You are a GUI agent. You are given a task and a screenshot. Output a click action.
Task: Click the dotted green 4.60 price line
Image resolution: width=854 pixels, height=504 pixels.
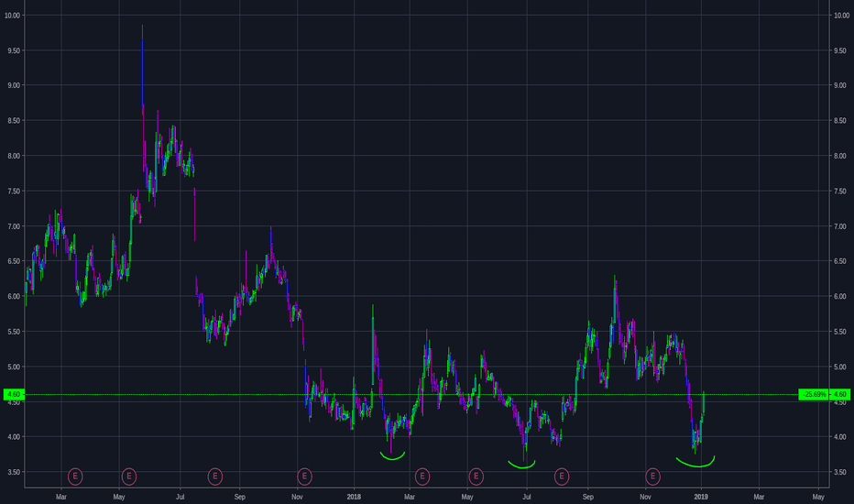tap(411, 394)
